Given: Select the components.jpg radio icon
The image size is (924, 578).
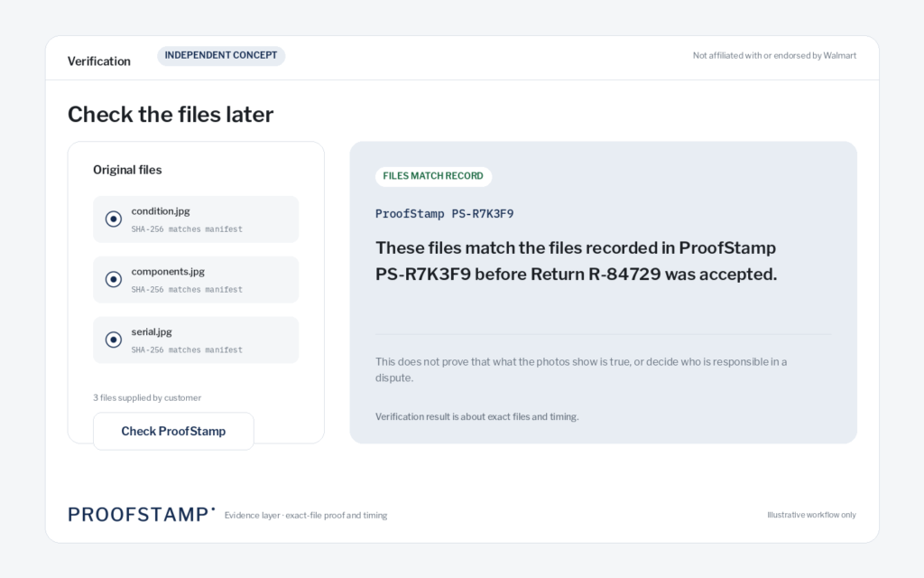Looking at the screenshot, I should click(113, 279).
